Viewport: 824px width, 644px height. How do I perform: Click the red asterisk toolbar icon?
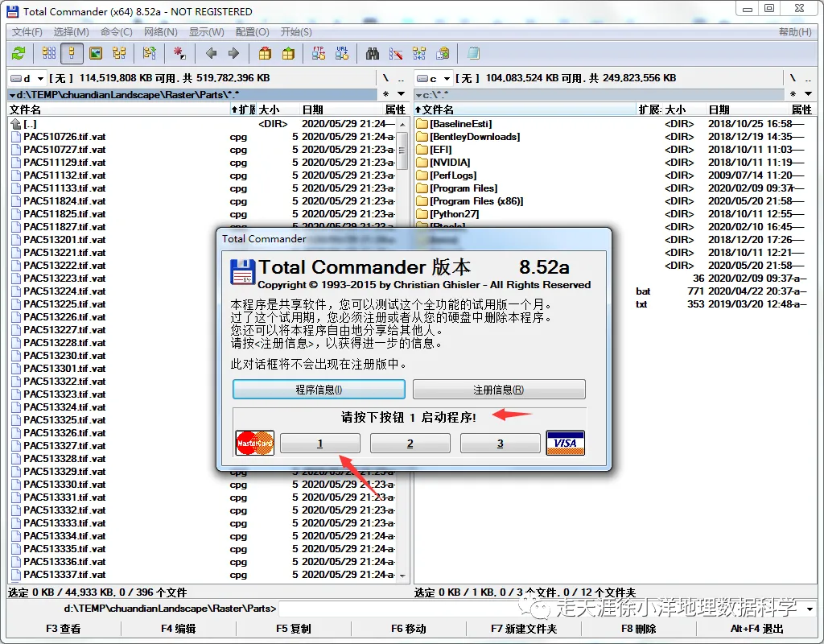(x=179, y=53)
